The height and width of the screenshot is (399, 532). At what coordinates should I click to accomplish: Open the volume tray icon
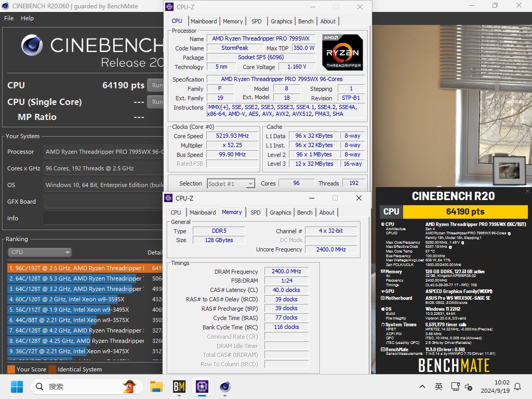coord(469,387)
